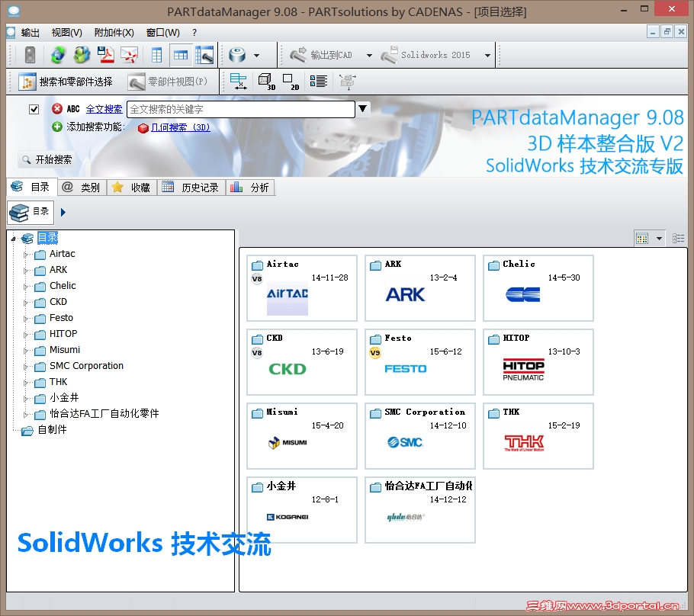Click the table with part preview icon
The width and height of the screenshot is (694, 616).
point(204,55)
